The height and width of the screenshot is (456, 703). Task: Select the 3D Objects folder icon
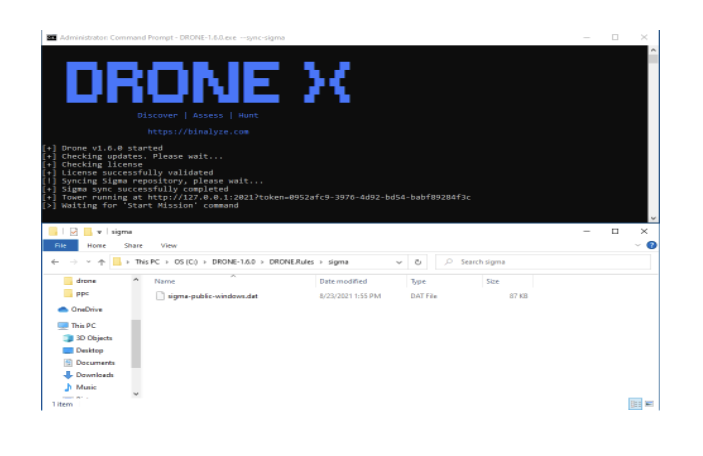coord(66,338)
